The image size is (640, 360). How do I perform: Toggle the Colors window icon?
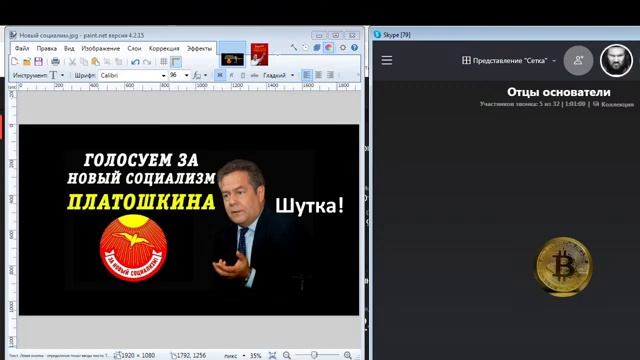(x=329, y=47)
